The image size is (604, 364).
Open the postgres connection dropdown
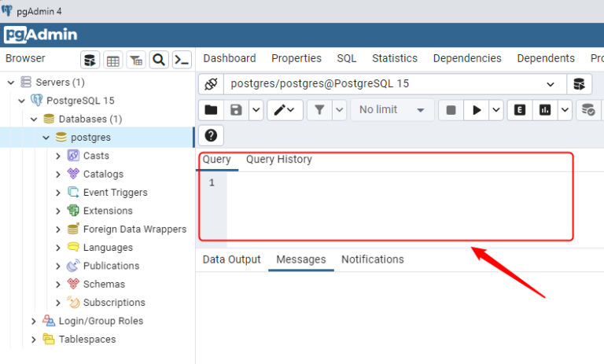click(550, 84)
